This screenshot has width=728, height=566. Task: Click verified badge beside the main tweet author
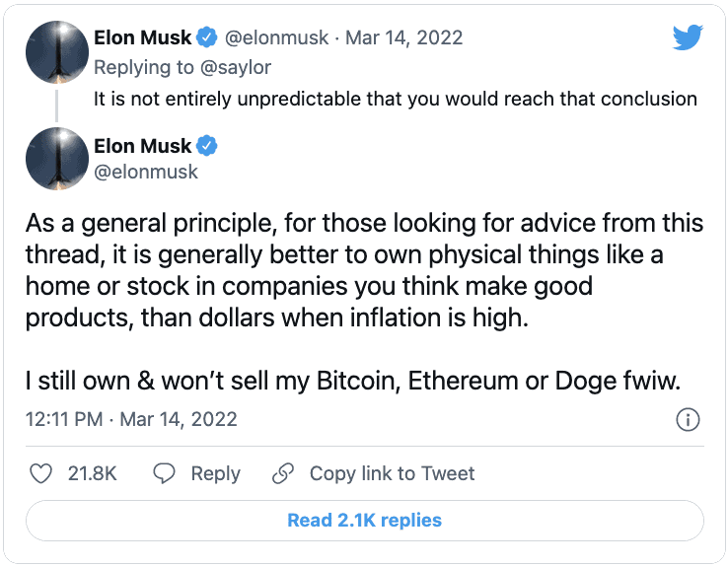tap(206, 146)
